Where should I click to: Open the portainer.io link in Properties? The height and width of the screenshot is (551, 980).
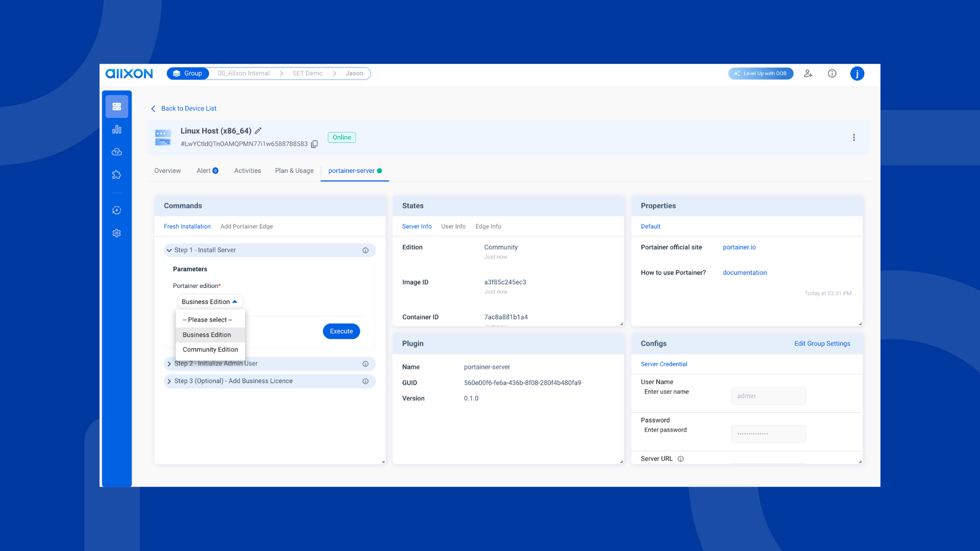point(739,247)
